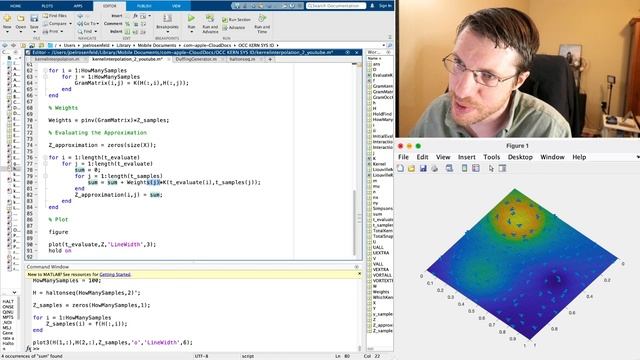The height and width of the screenshot is (360, 640).
Task: Click Library in the folder path
Action: click(123, 45)
